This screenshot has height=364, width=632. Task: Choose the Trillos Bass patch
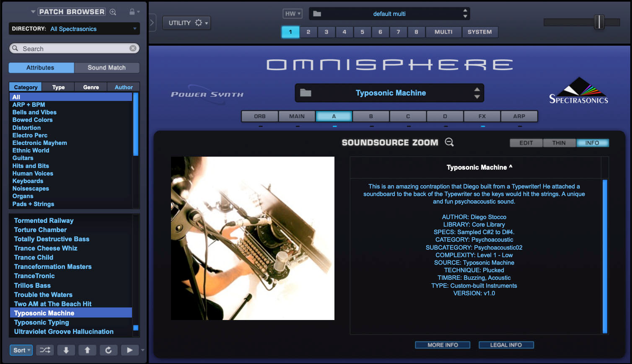pos(32,285)
